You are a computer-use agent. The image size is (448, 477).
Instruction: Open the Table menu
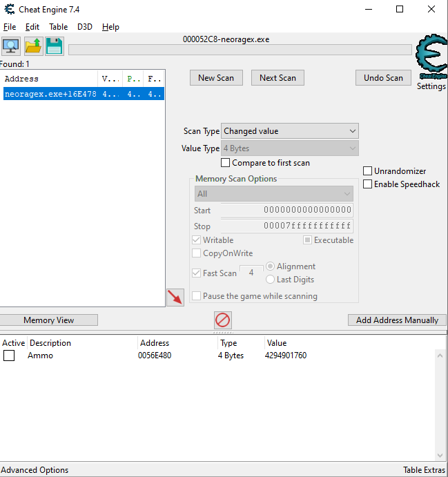coord(59,27)
